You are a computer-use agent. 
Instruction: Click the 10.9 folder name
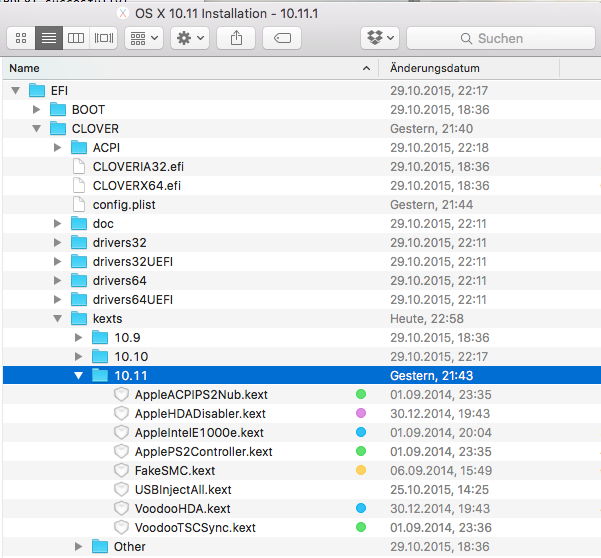127,338
